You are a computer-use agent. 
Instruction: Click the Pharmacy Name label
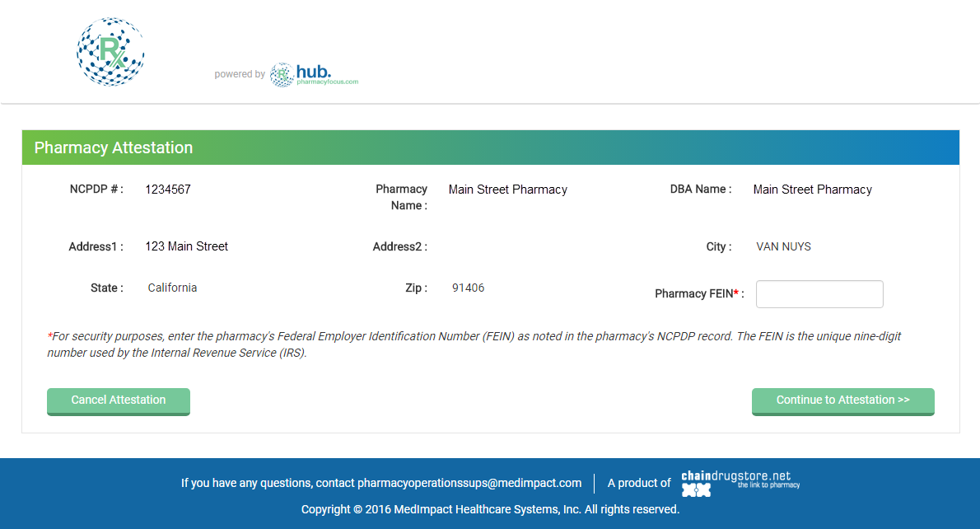(401, 197)
